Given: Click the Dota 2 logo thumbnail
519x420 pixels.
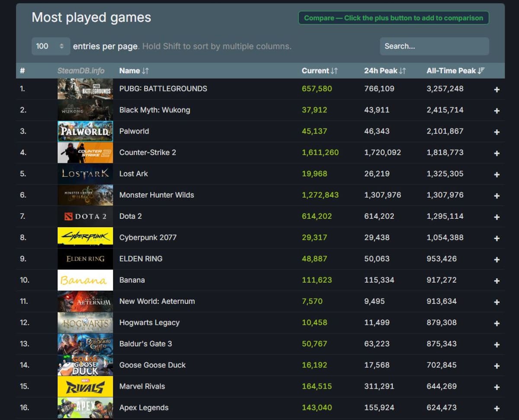Looking at the screenshot, I should 85,216.
